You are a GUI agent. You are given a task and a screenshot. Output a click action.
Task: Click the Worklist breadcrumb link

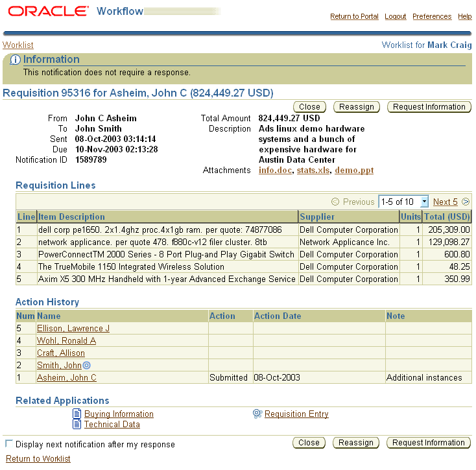pos(18,45)
